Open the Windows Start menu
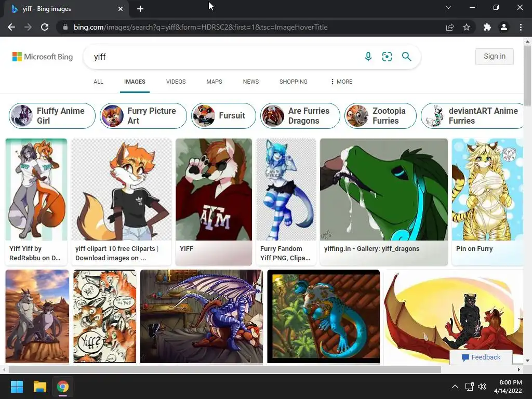This screenshot has height=399, width=532. click(17, 387)
